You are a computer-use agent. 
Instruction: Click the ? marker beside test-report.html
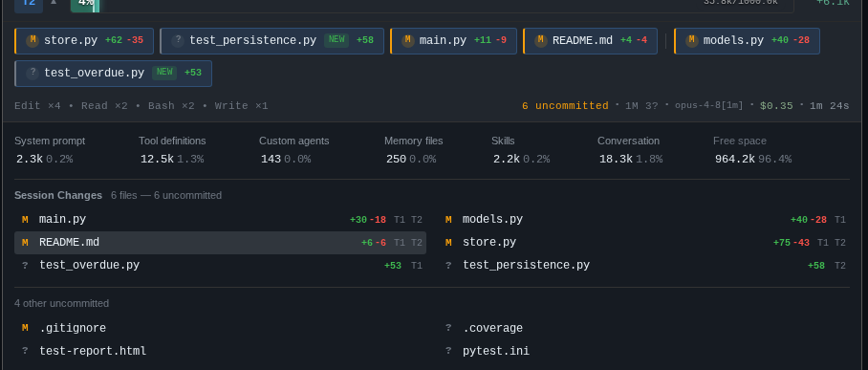click(25, 351)
